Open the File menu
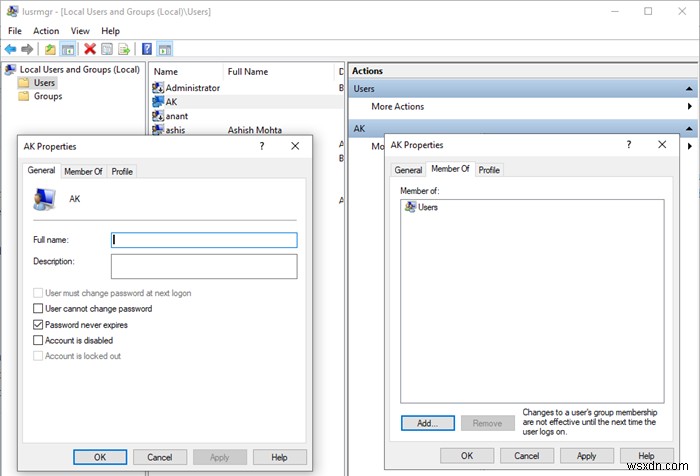The height and width of the screenshot is (476, 700). 15,31
